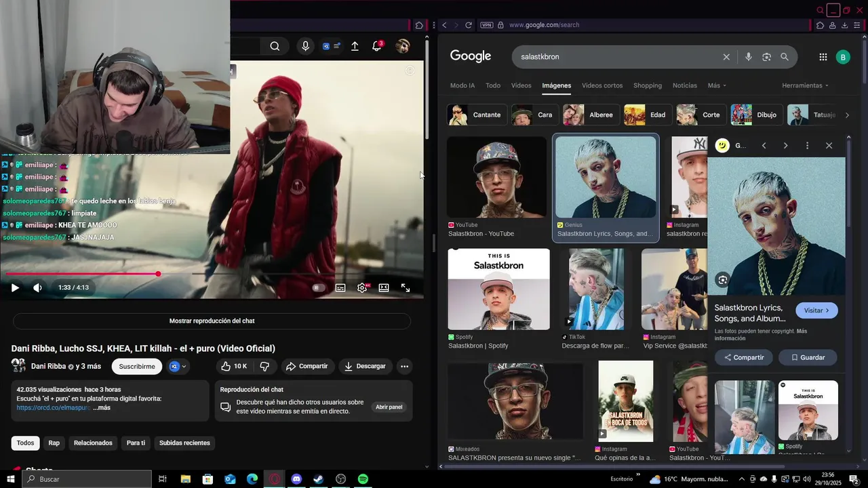Open browser downloads icon in right window
Image resolution: width=868 pixels, height=488 pixels.
pyautogui.click(x=845, y=25)
